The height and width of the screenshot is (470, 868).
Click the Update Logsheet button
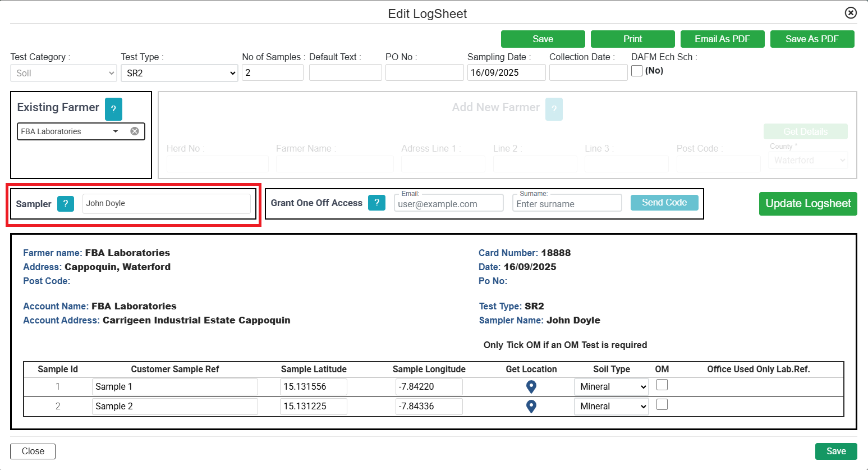coord(807,204)
